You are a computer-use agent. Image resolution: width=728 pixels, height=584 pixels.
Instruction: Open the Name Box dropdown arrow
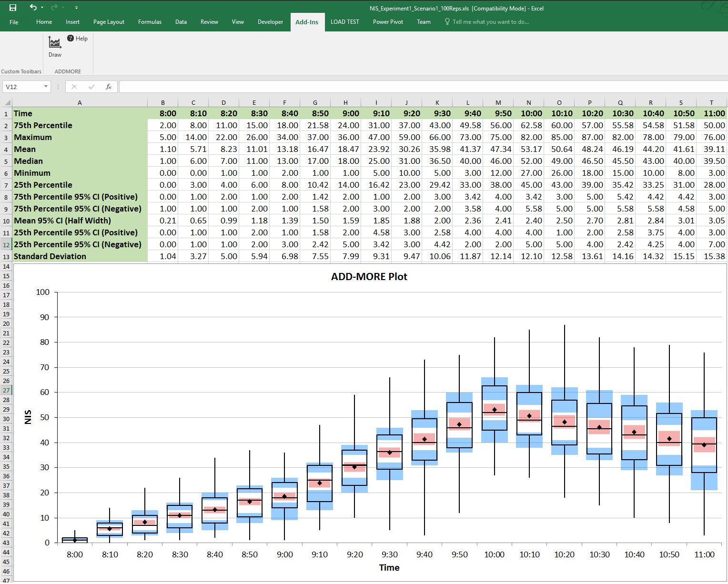(46, 87)
